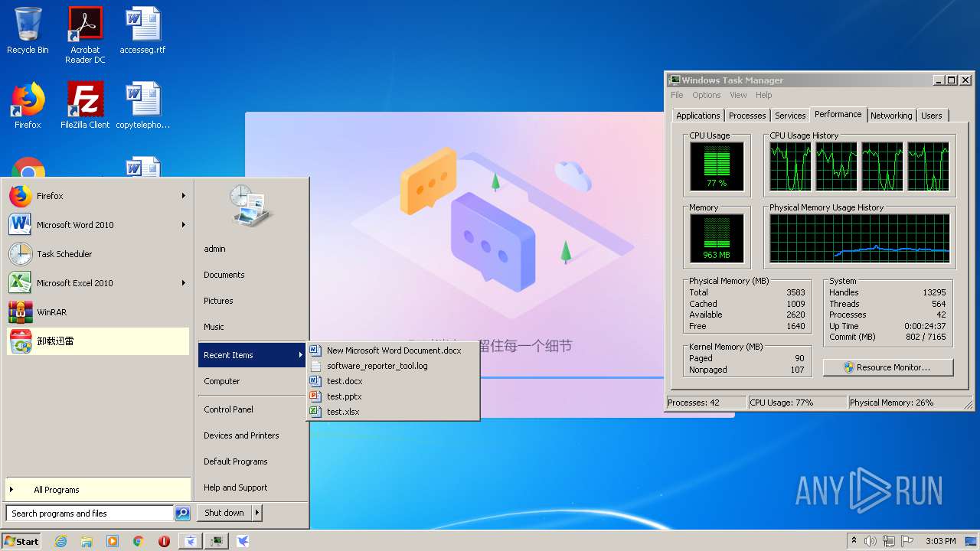980x551 pixels.
Task: Open Task Scheduler from Start menu
Action: coord(97,254)
